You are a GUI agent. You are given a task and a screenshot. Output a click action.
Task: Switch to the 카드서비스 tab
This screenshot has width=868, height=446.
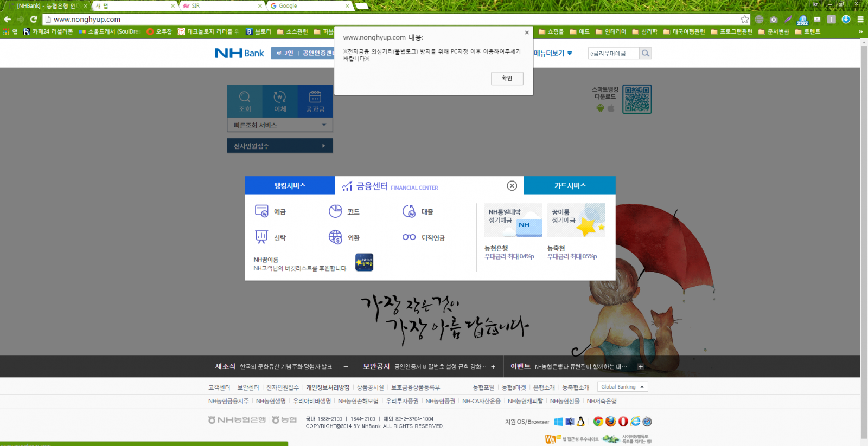click(x=570, y=185)
